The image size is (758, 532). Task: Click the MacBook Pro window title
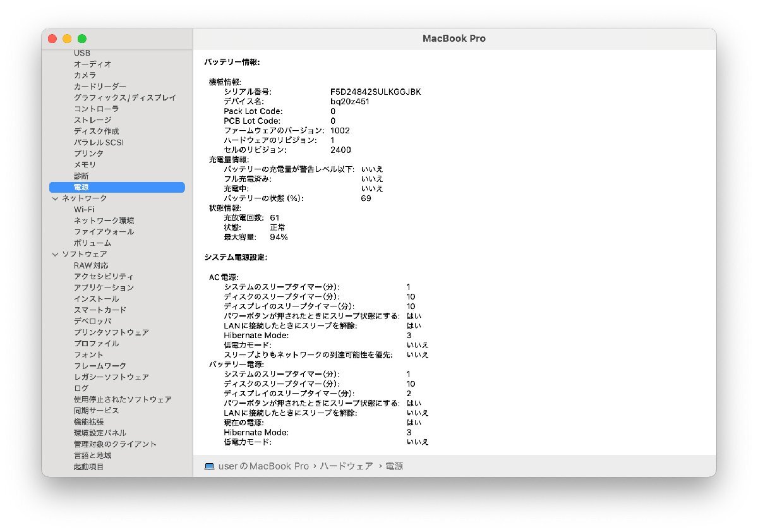(454, 39)
